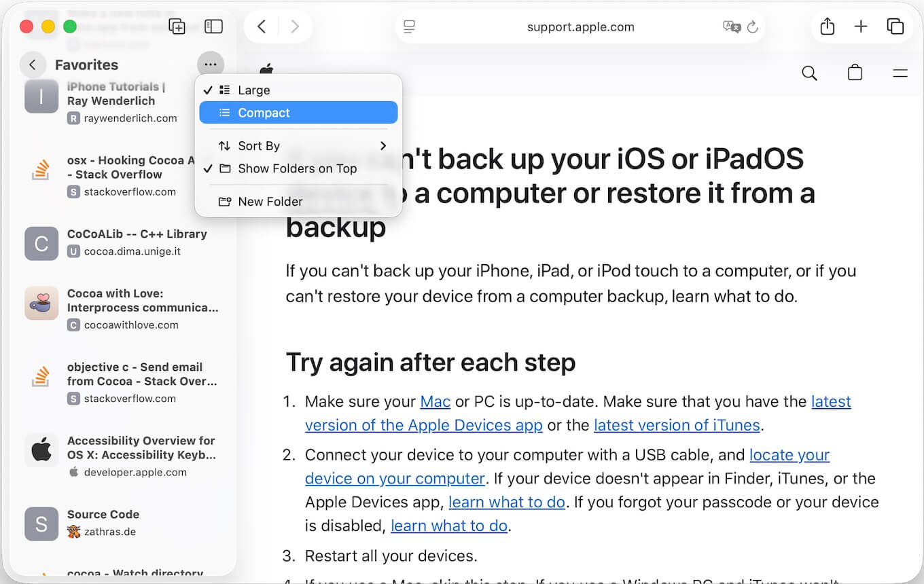This screenshot has width=924, height=584.
Task: Select the Compact view option
Action: [264, 113]
